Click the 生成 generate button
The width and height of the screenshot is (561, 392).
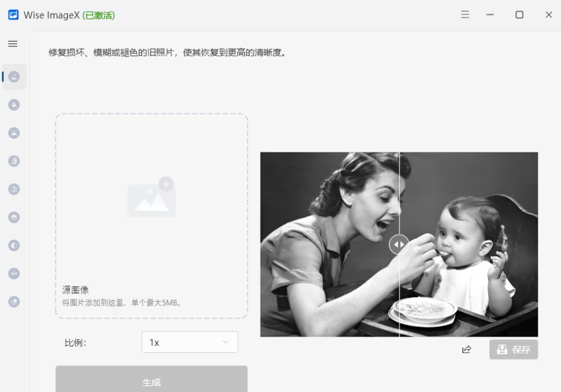pyautogui.click(x=151, y=379)
